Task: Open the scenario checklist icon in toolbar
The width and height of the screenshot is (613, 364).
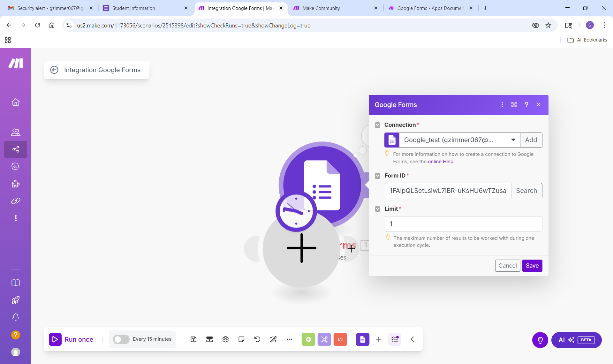Action: pos(395,339)
